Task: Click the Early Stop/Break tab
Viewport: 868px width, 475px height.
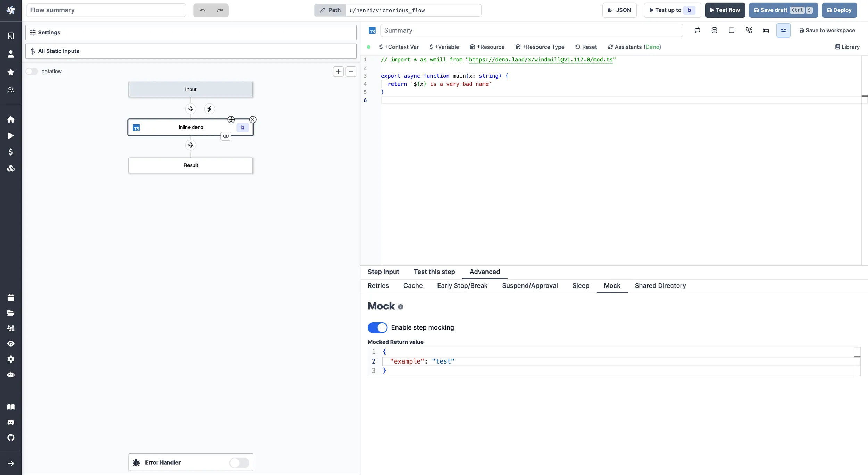Action: [462, 286]
